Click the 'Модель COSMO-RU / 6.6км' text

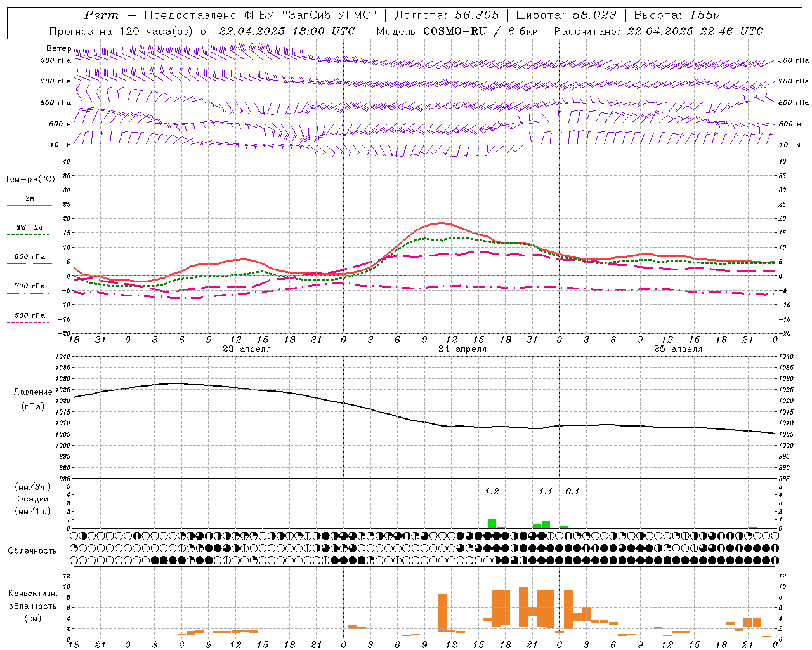click(456, 31)
